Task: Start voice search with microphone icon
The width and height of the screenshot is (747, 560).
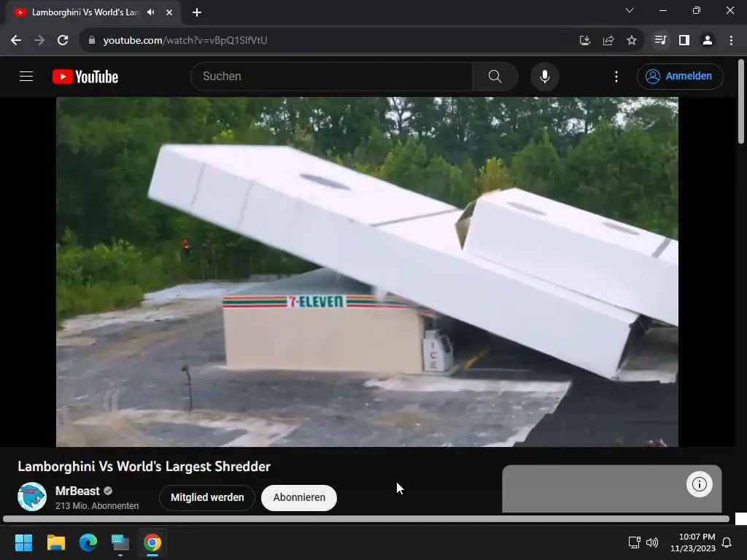Action: pyautogui.click(x=544, y=76)
